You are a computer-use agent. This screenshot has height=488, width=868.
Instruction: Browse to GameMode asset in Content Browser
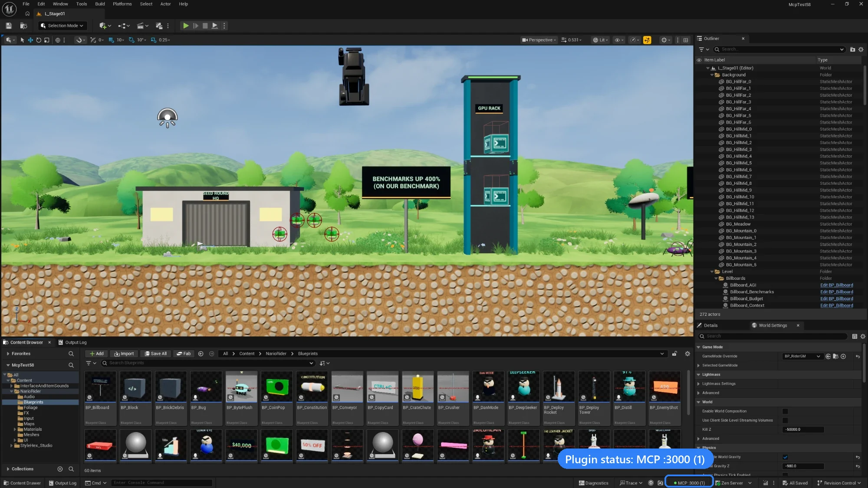pos(835,356)
